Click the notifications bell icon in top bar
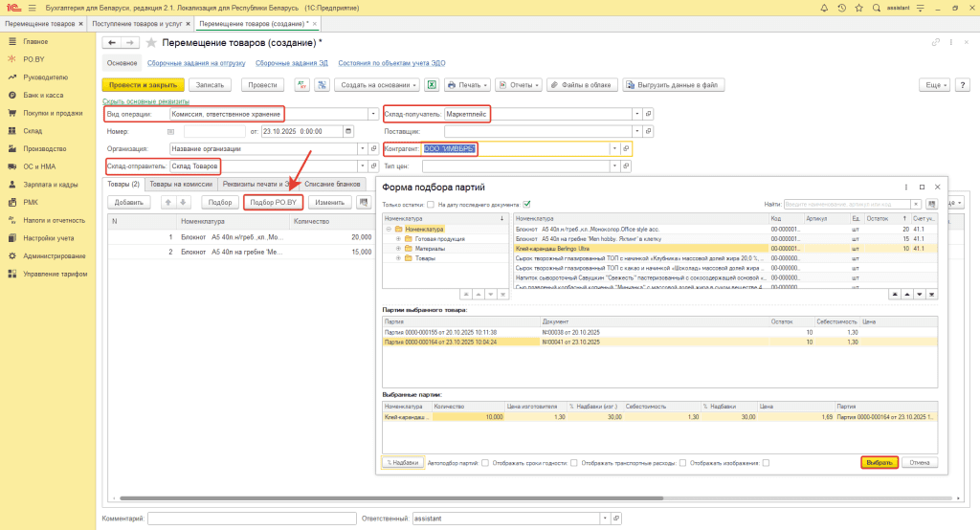This screenshot has height=530, width=980. [x=823, y=7]
